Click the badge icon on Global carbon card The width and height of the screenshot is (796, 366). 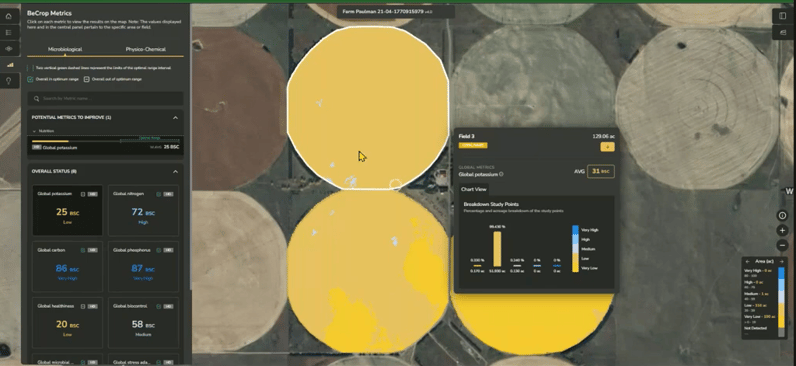coord(92,250)
